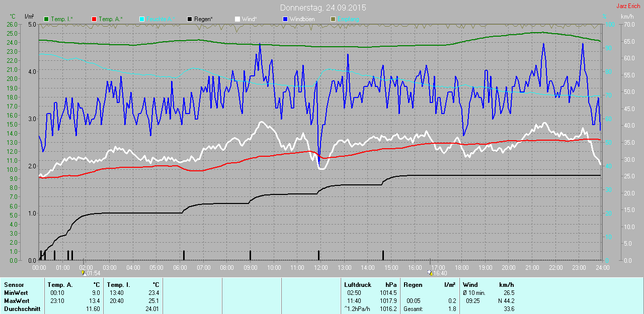Image resolution: width=644 pixels, height=314 pixels.
Task: Click the black rain bar just after 06:00
Action: [x=184, y=255]
